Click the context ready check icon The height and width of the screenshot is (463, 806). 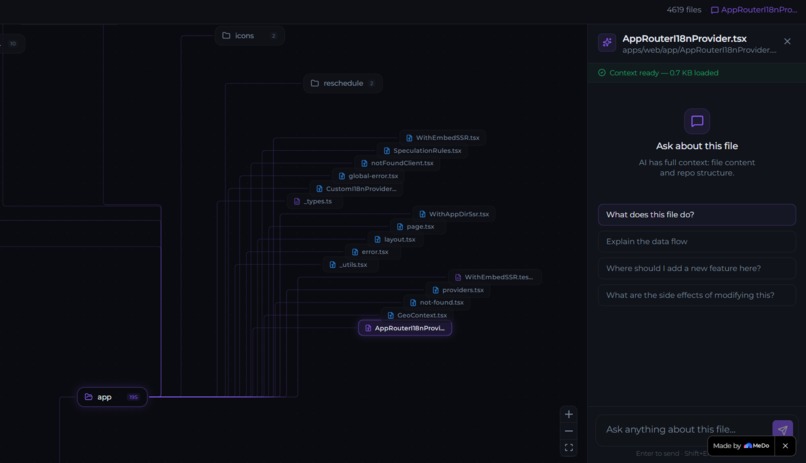point(601,72)
